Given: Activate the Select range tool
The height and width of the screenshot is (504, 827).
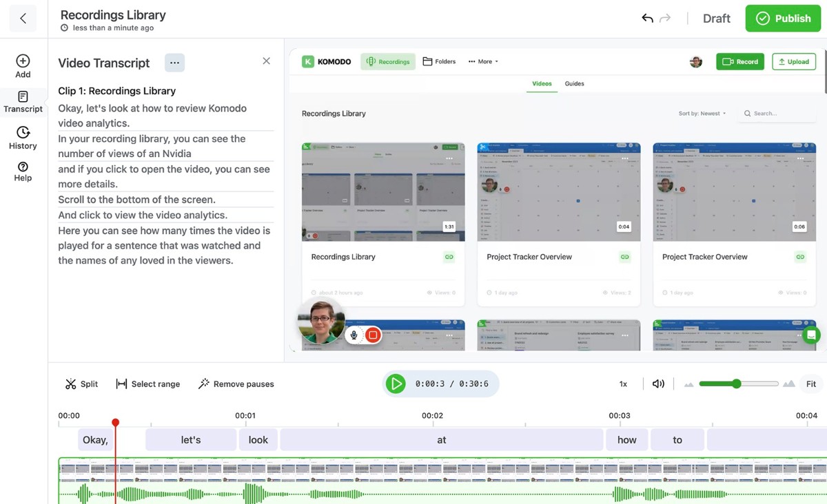Looking at the screenshot, I should point(148,384).
